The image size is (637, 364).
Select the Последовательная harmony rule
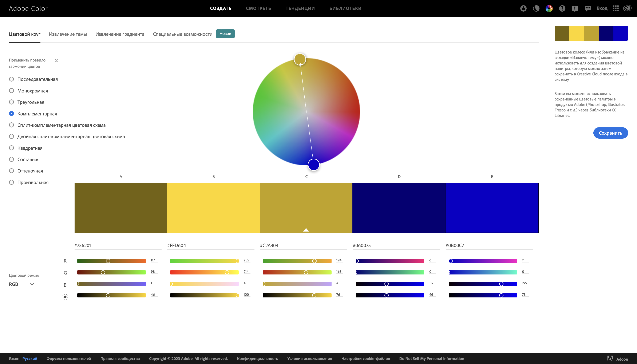[33, 79]
